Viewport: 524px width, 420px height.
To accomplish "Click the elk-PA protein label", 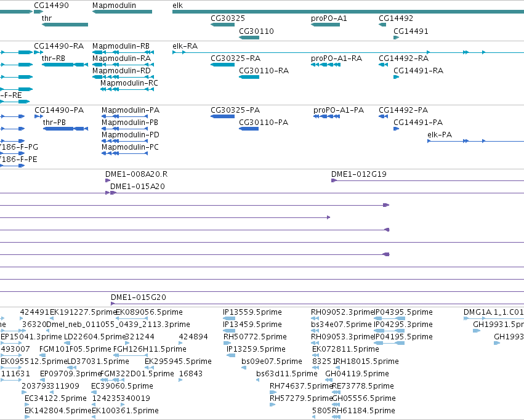I will click(x=440, y=135).
